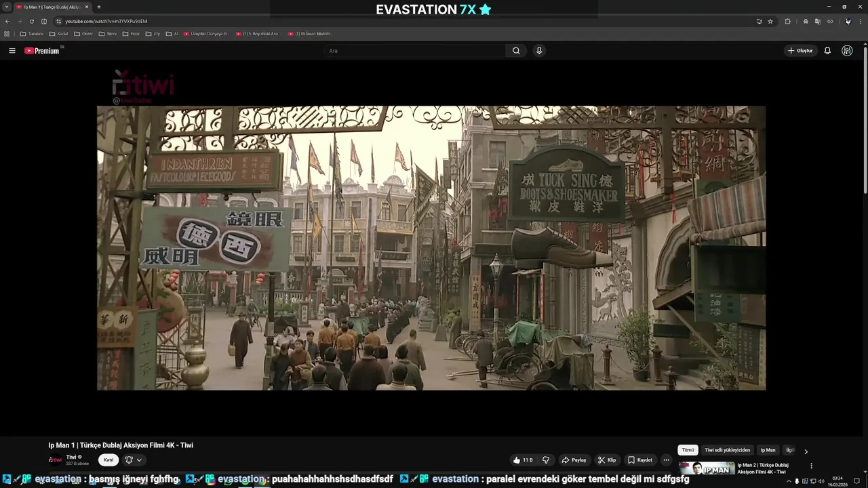The width and height of the screenshot is (868, 488).
Task: Like the video showing 11 B
Action: [x=523, y=460]
